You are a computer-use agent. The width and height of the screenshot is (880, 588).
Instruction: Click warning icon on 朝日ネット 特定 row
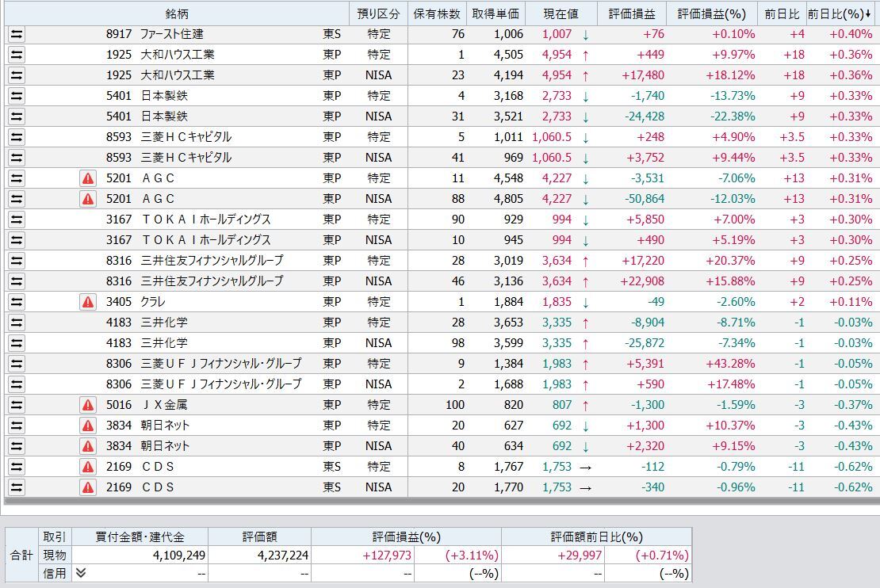point(88,426)
